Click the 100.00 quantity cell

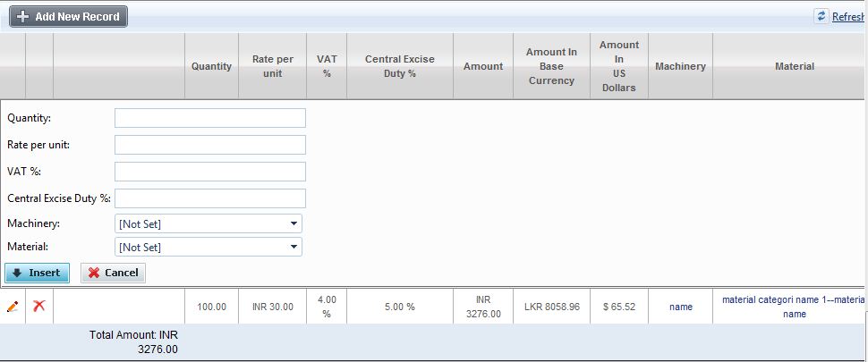point(211,307)
